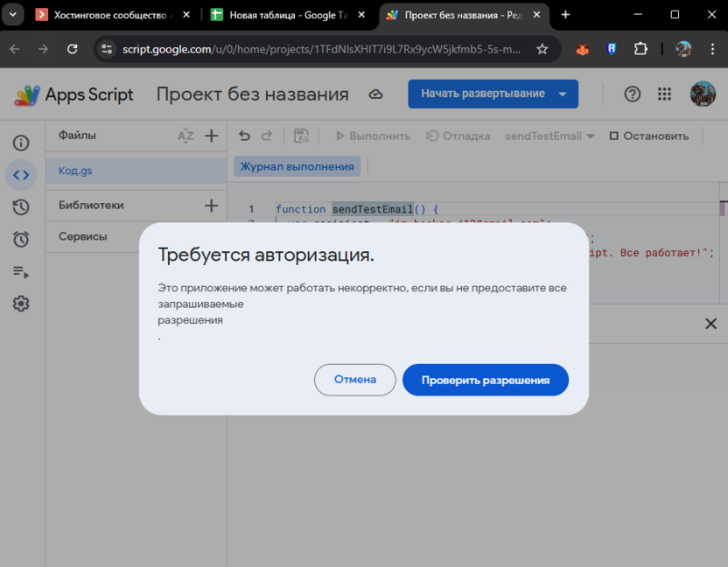Viewport: 728px width, 567px height.
Task: Save the project using the toolbar icon
Action: pos(301,136)
